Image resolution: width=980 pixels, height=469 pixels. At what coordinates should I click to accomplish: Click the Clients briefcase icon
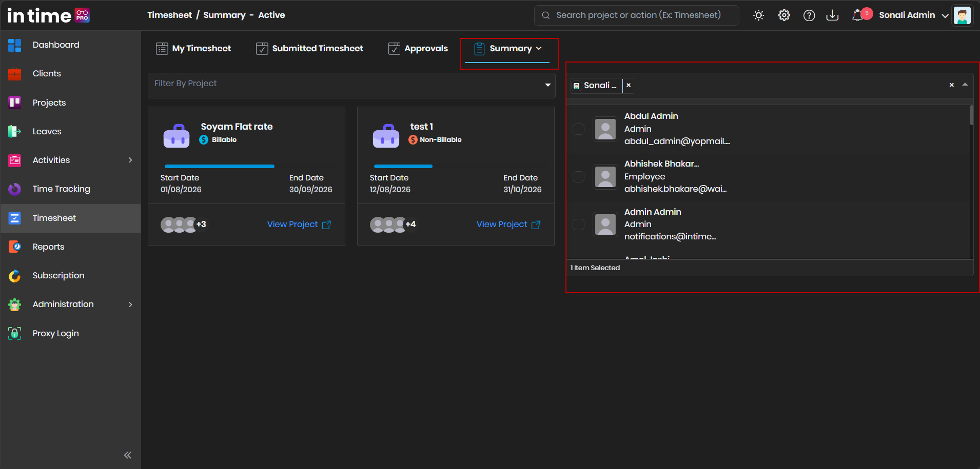15,74
